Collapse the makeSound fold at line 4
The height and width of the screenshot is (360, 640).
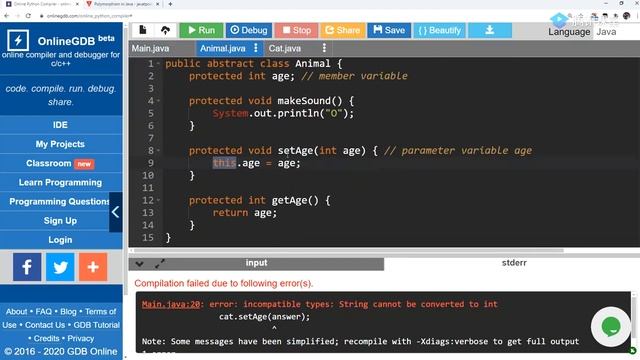coord(158,101)
